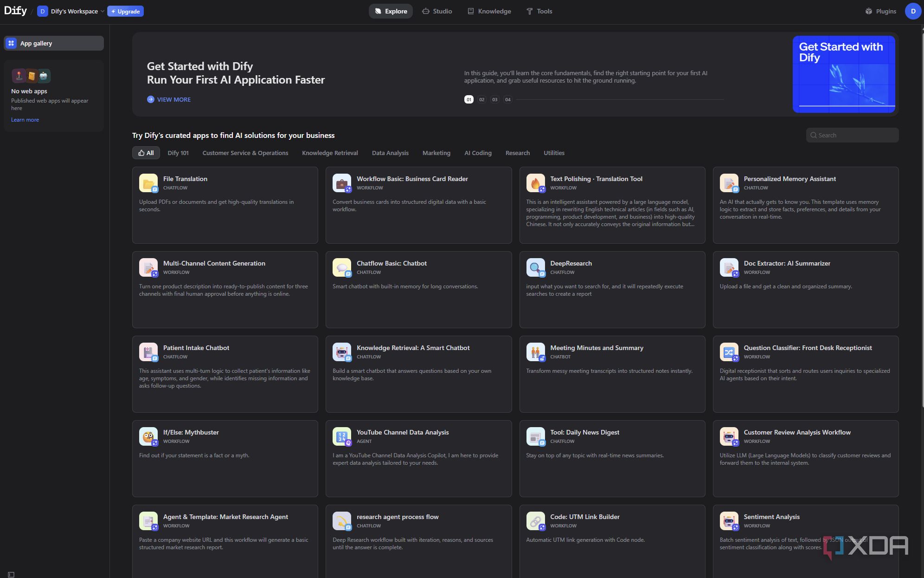
Task: Click the app Search input field
Action: point(852,135)
